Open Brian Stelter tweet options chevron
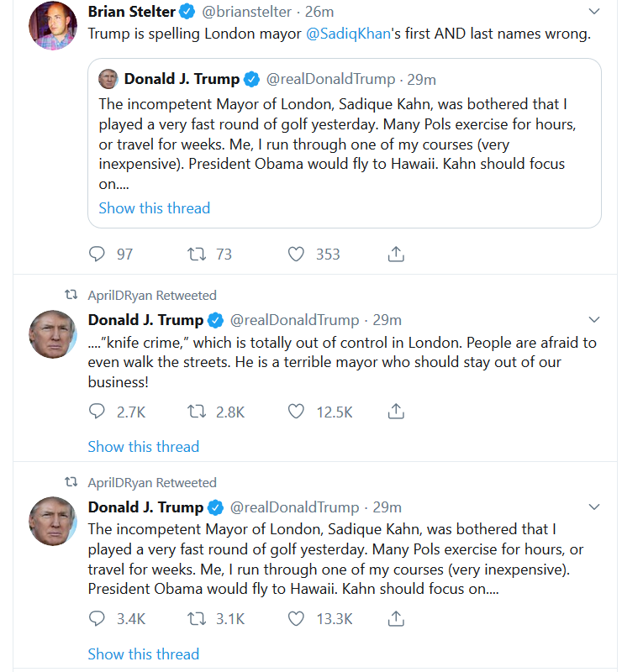The image size is (622, 672). [x=594, y=12]
